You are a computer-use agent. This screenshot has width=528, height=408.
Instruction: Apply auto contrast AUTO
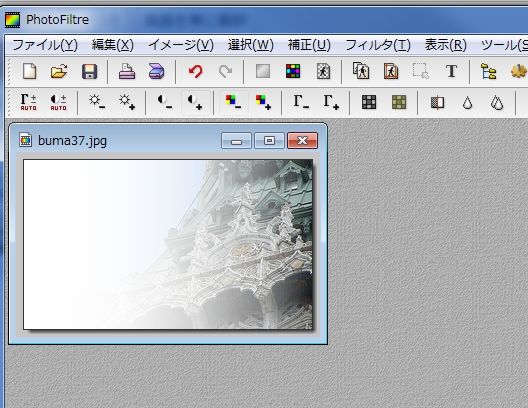click(58, 102)
